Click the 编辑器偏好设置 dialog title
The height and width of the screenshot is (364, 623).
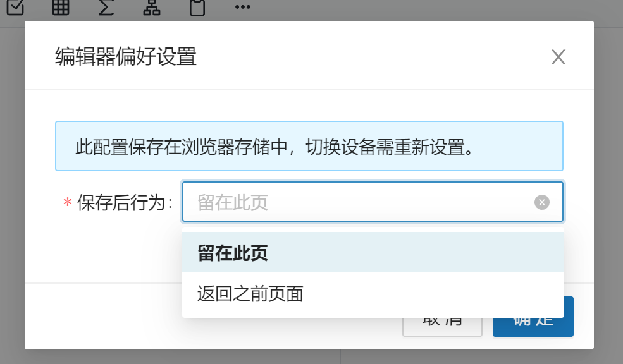[x=126, y=56]
